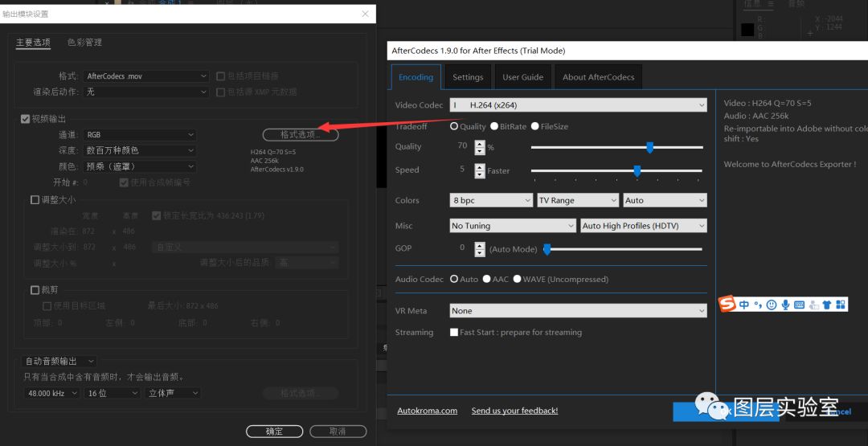Screen dimensions: 868x446
Task: Click the Quality slider handle
Action: 650,147
